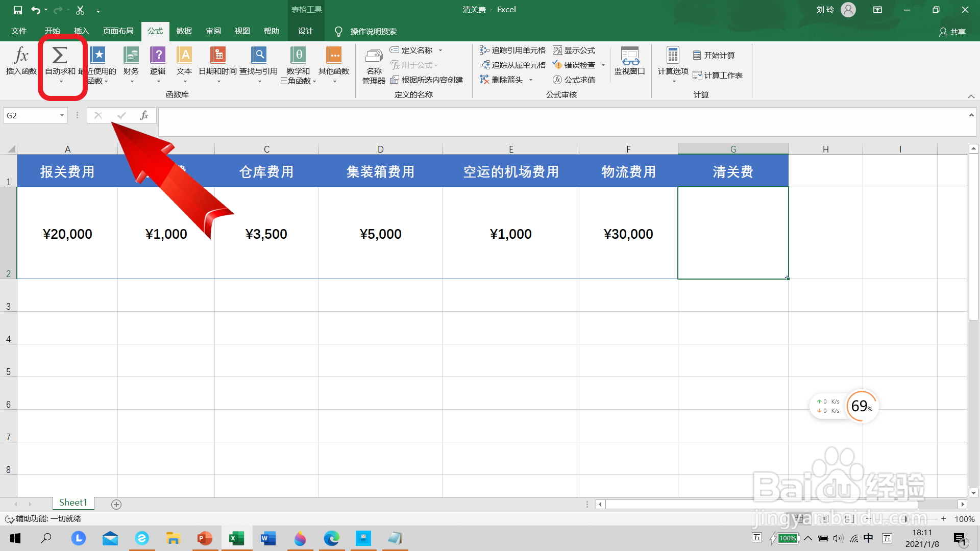Screen dimensions: 980x551
Task: Click Define Name (定义名称) button
Action: pos(411,50)
